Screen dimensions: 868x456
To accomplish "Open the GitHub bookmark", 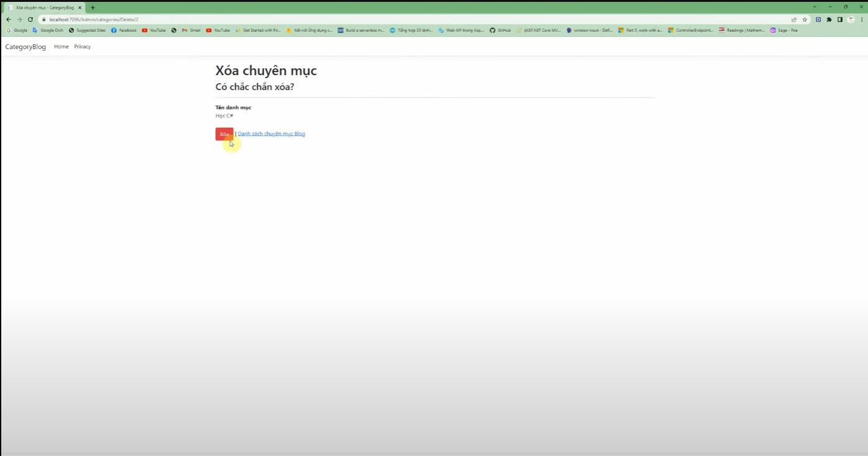I will click(x=500, y=30).
